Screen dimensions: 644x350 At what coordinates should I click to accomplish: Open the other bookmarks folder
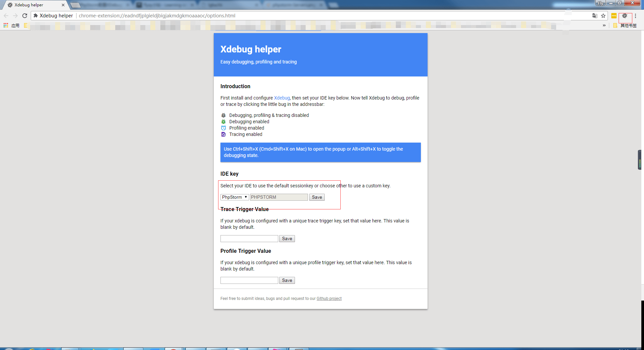625,25
